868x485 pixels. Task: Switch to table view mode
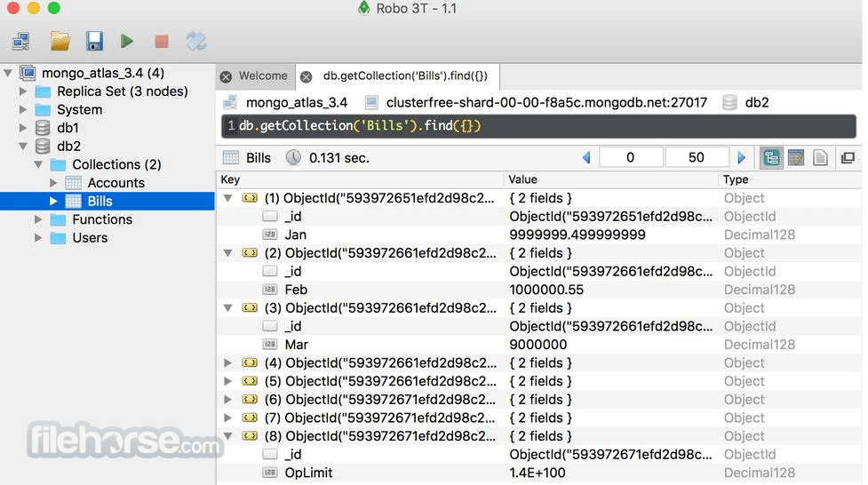[x=795, y=158]
